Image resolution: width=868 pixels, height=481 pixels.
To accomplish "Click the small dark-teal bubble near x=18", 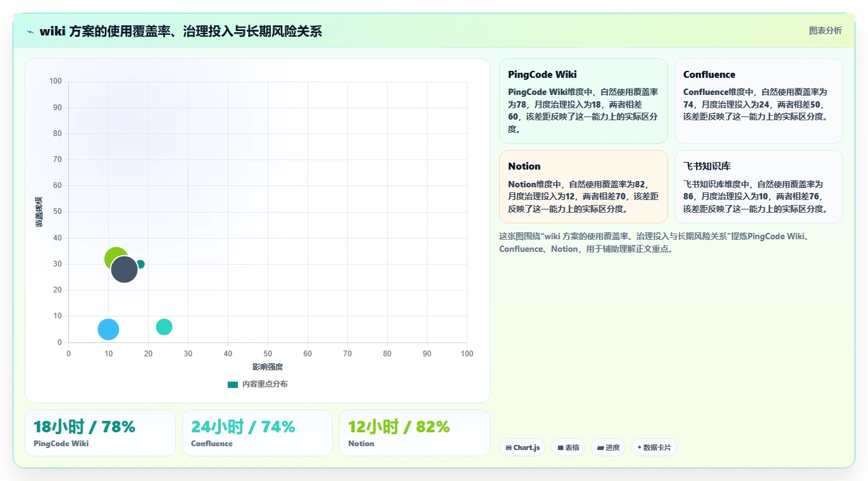I will click(141, 264).
